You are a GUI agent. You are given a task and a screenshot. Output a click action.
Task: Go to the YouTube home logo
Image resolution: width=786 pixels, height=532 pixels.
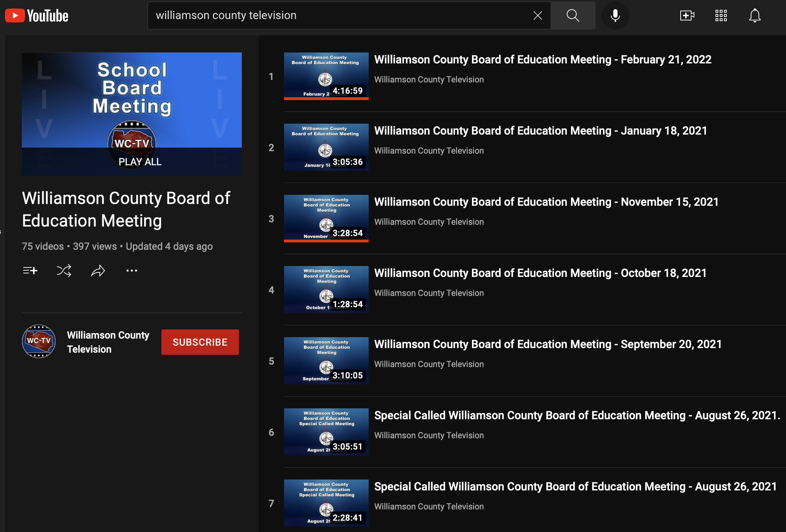click(37, 16)
